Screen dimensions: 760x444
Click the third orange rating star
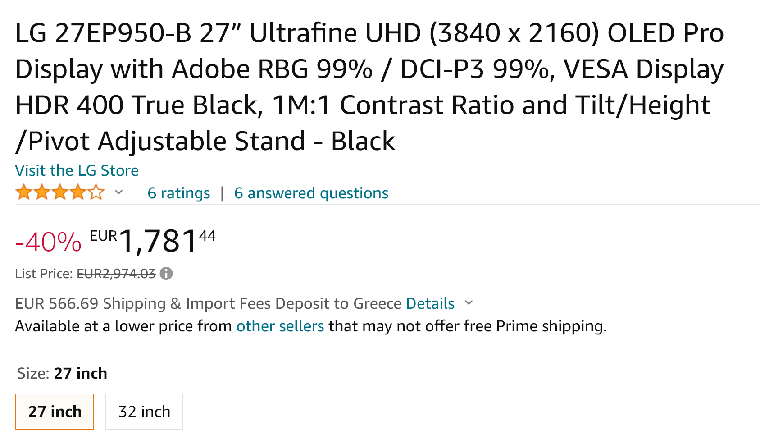click(60, 192)
